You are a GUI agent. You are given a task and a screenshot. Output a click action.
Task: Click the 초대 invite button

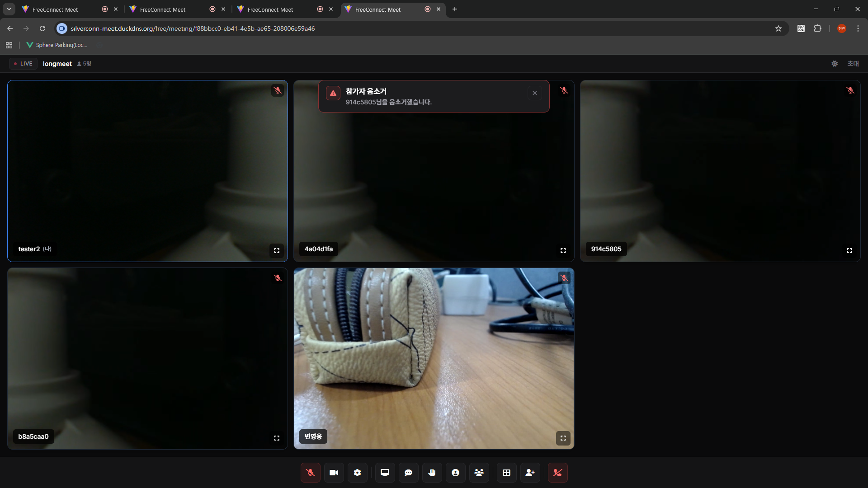pos(853,64)
